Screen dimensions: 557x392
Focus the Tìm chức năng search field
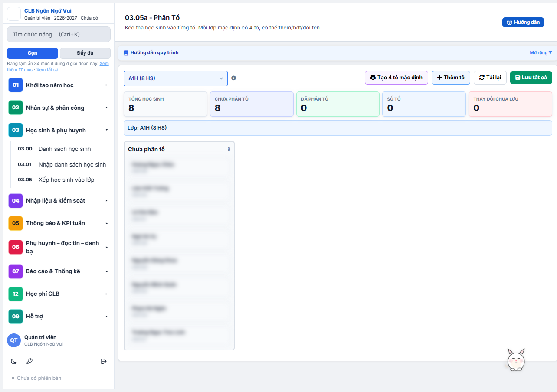tap(59, 34)
